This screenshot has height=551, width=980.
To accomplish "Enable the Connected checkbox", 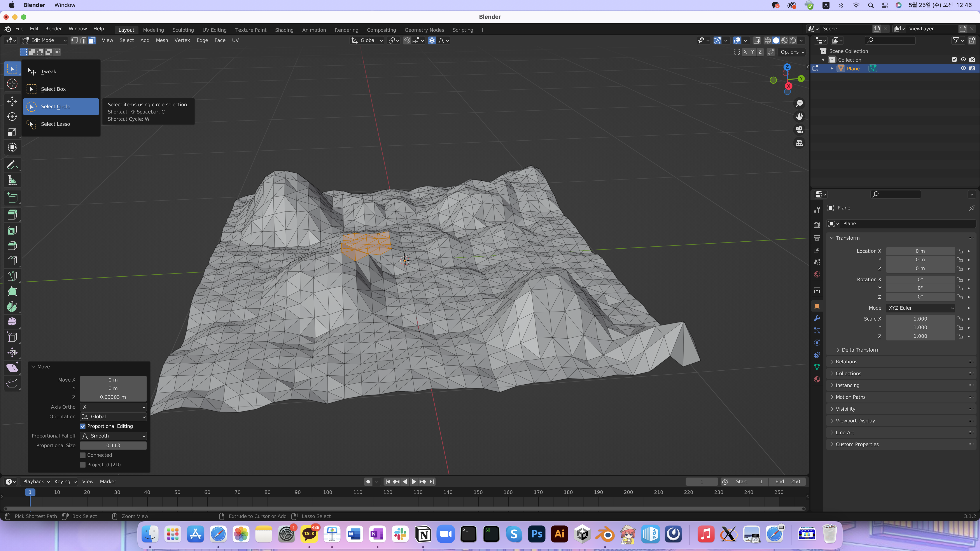I will click(82, 455).
